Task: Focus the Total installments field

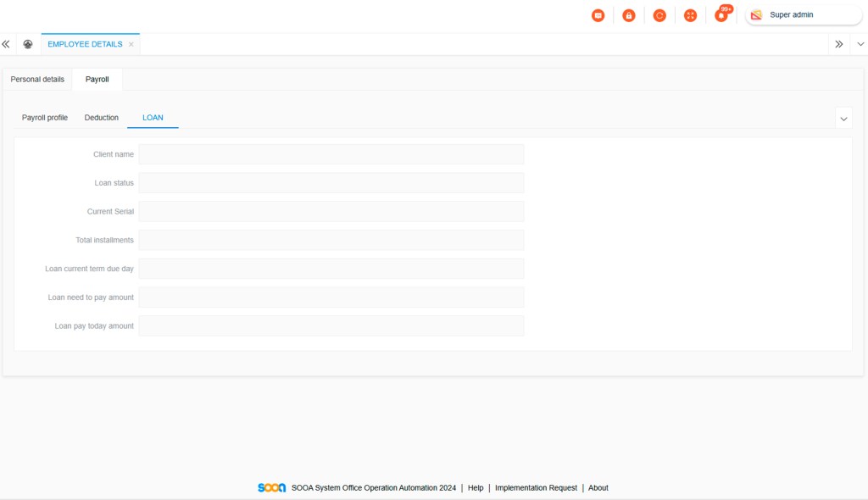Action: click(331, 240)
